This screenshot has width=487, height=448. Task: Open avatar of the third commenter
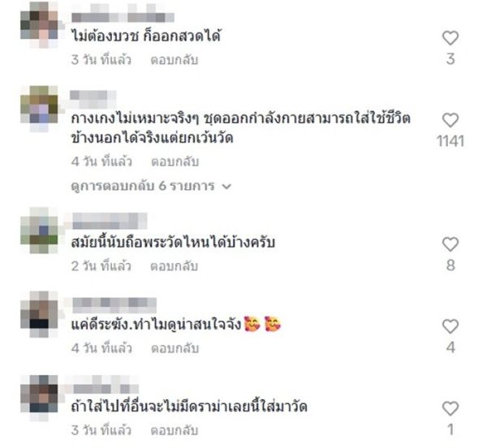coord(39,230)
